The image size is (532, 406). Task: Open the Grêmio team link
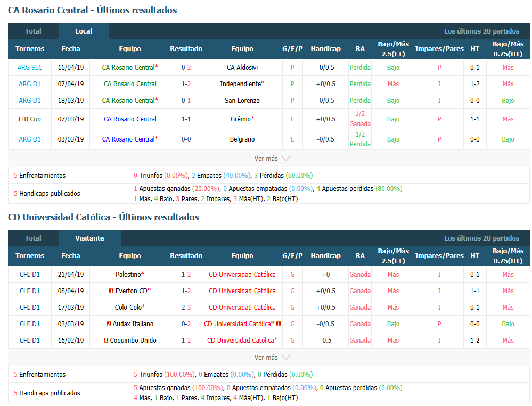pos(241,119)
